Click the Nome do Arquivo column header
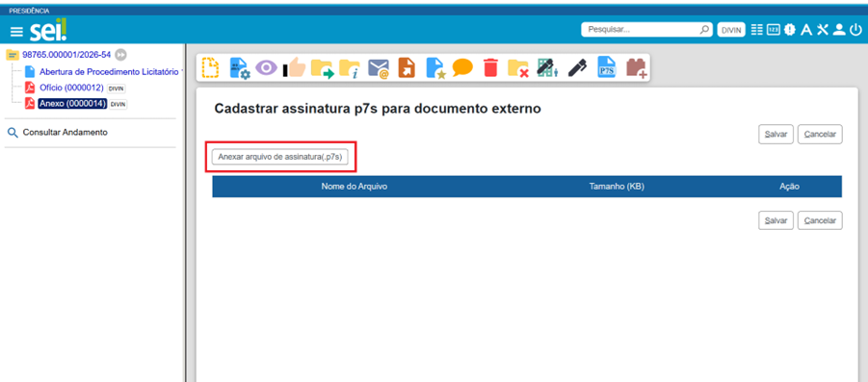Viewport: 868px width, 382px height. pos(355,187)
